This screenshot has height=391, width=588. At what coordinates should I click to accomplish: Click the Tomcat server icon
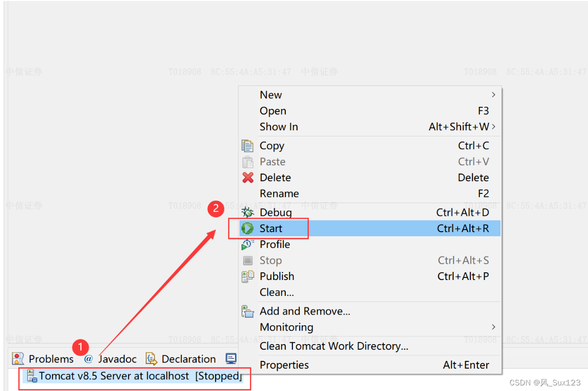point(32,376)
